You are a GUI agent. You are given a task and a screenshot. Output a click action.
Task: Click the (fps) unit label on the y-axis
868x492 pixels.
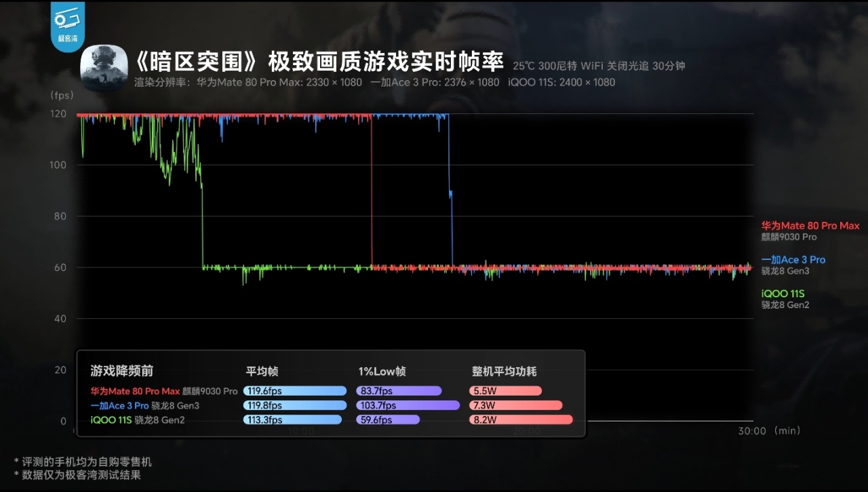(x=62, y=96)
